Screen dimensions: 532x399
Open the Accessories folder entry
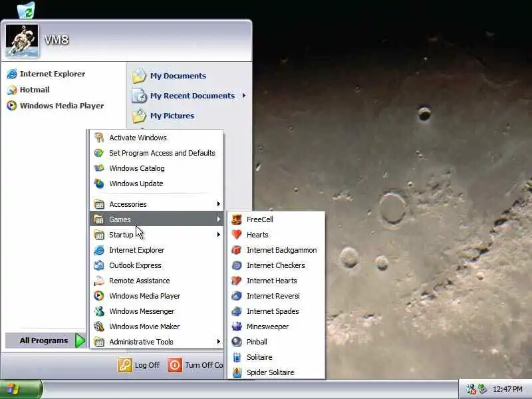[x=156, y=204]
